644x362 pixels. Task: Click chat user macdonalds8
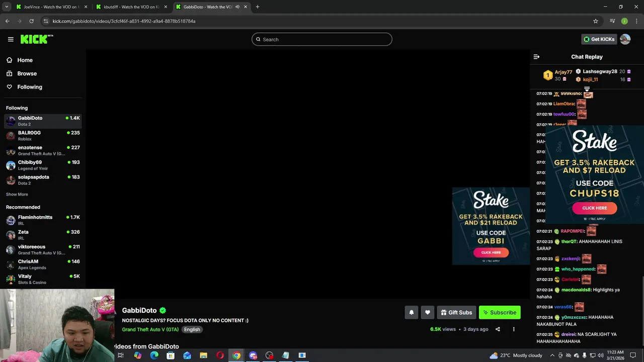576,290
